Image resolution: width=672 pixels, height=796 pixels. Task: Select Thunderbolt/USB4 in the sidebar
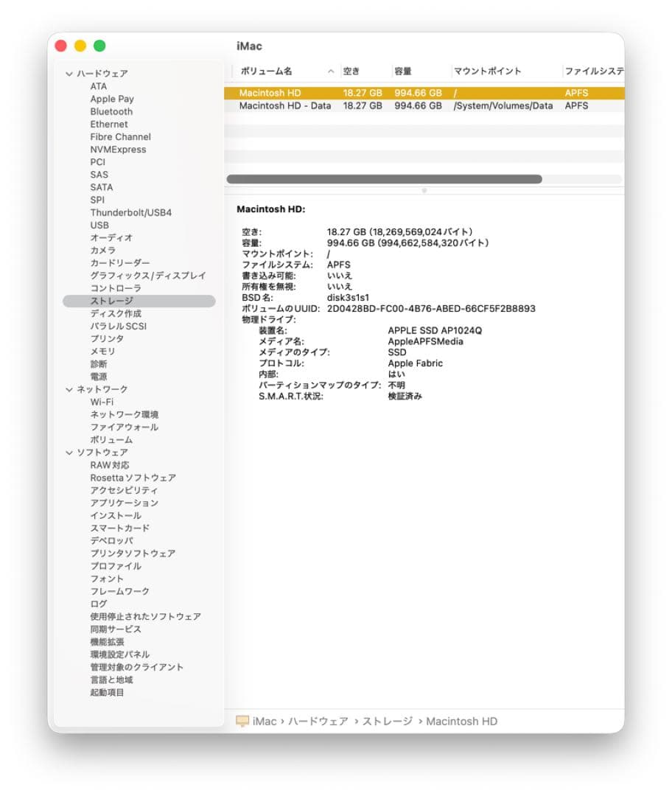[x=129, y=212]
